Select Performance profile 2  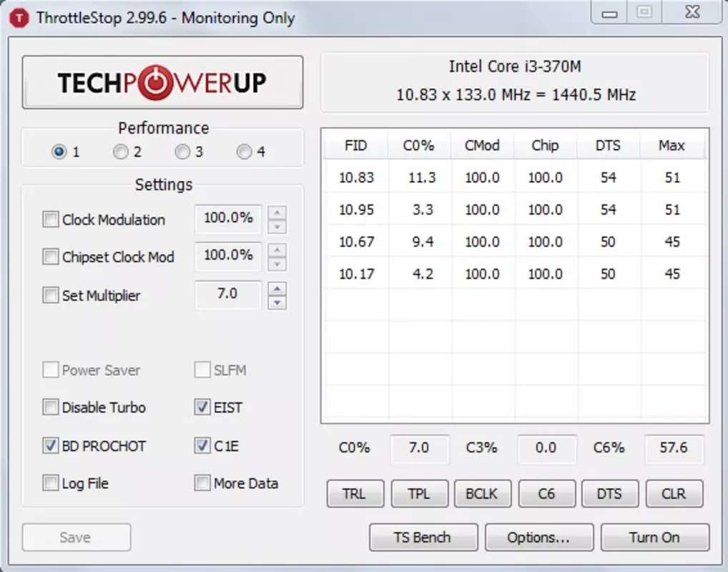click(121, 152)
